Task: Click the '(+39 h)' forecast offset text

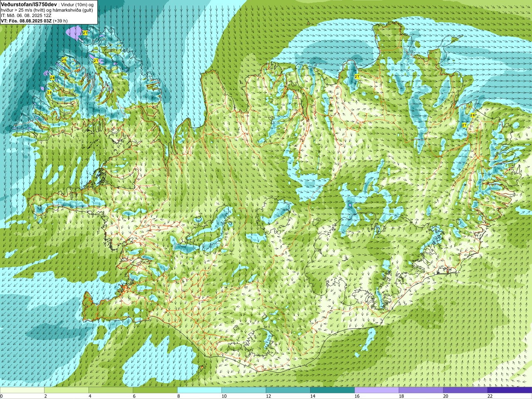Action: 60,21
